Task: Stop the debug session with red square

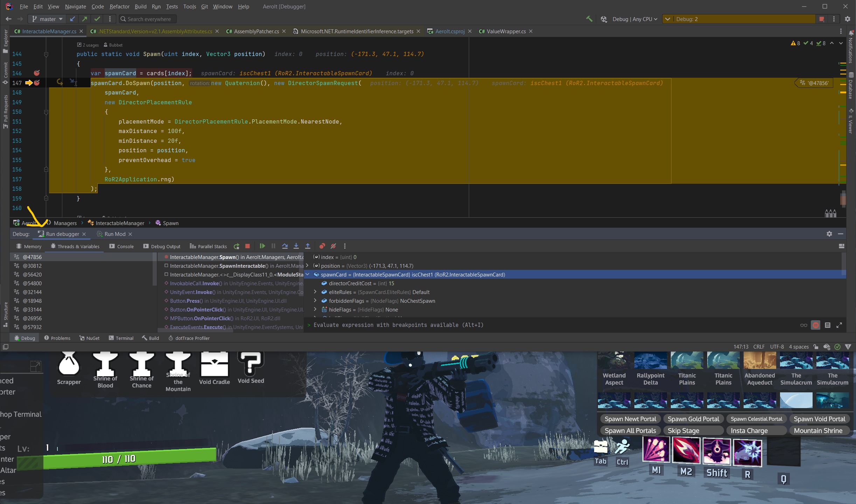Action: click(248, 246)
